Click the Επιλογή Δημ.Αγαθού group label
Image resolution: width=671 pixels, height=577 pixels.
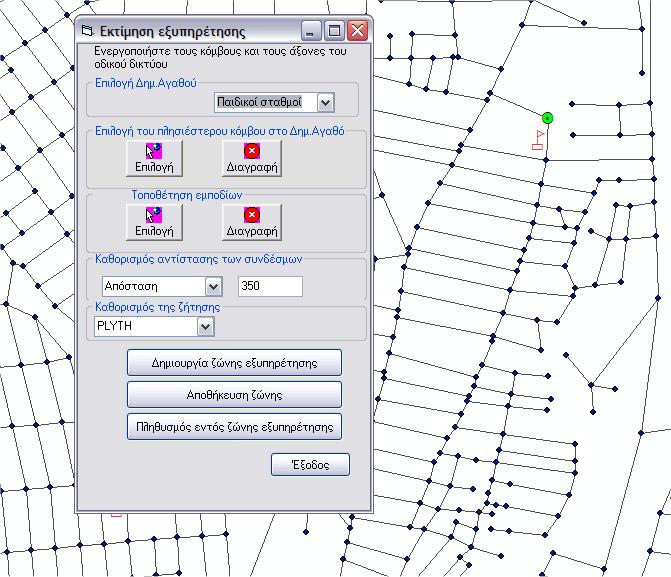tap(145, 83)
